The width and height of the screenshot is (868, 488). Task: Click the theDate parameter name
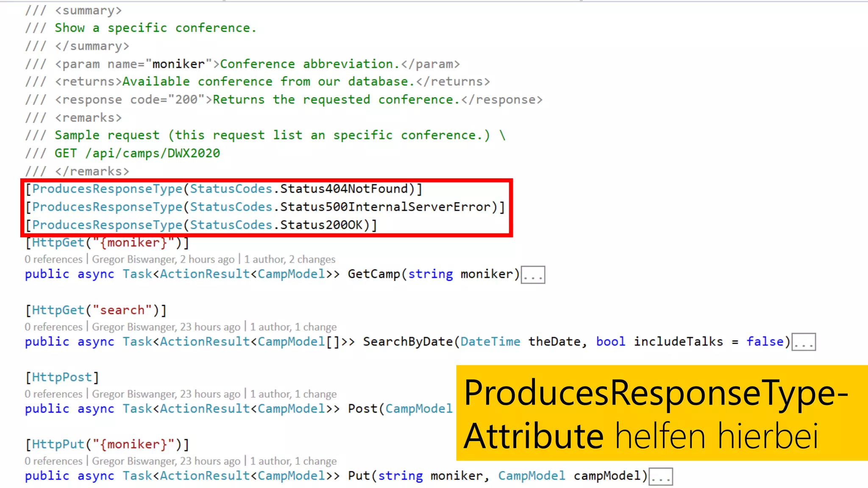554,342
